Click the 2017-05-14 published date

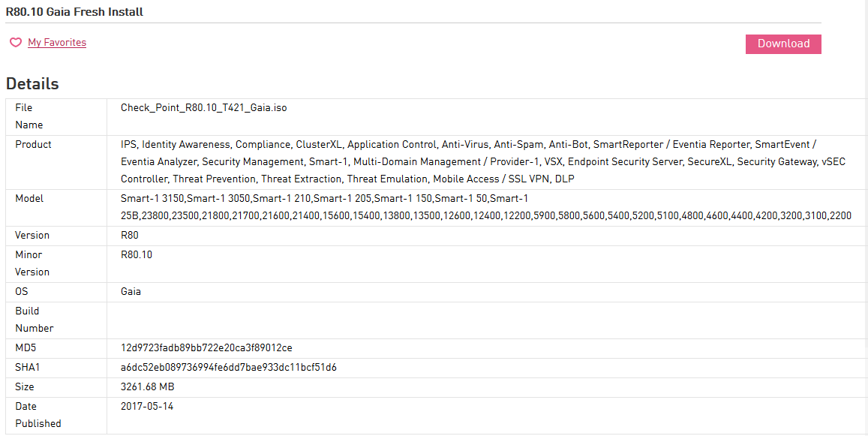147,406
